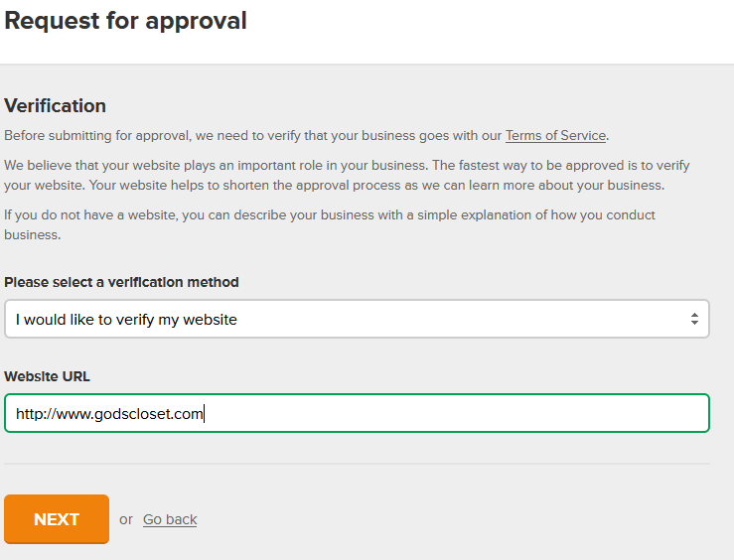734x560 pixels.
Task: Click the "Verification" section heading
Action: (x=56, y=105)
